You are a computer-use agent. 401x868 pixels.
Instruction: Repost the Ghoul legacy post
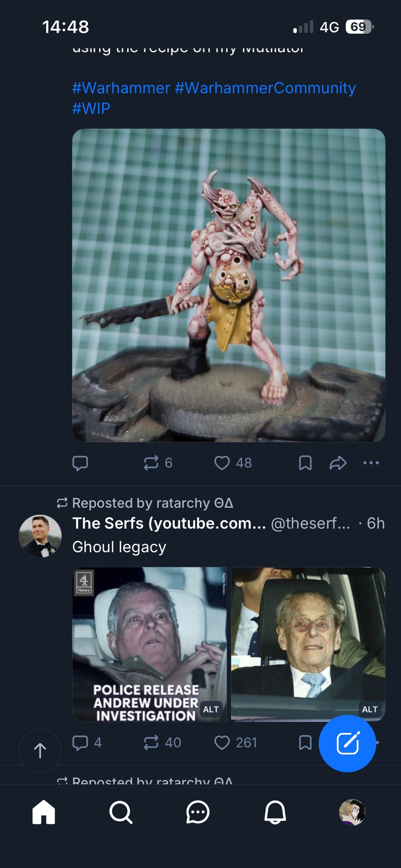151,743
